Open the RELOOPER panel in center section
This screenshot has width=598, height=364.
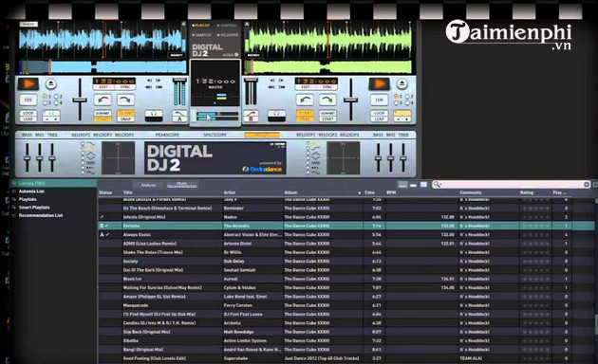click(228, 35)
